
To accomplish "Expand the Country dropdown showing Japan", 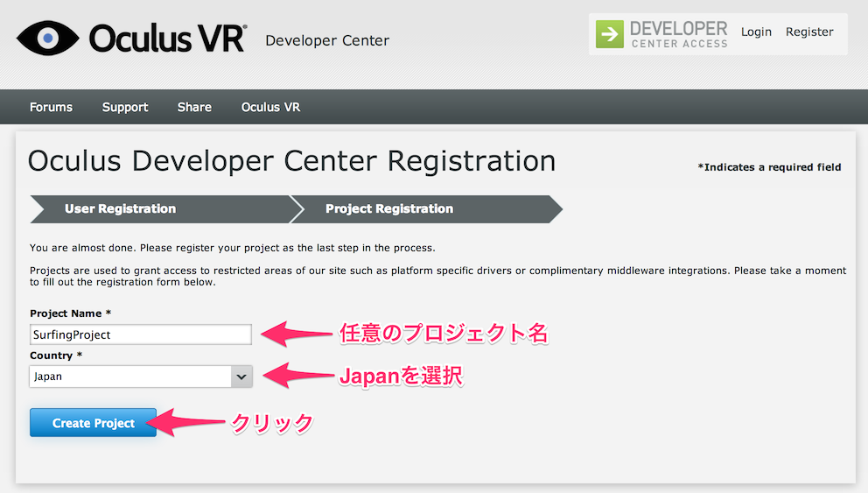I will coord(141,377).
